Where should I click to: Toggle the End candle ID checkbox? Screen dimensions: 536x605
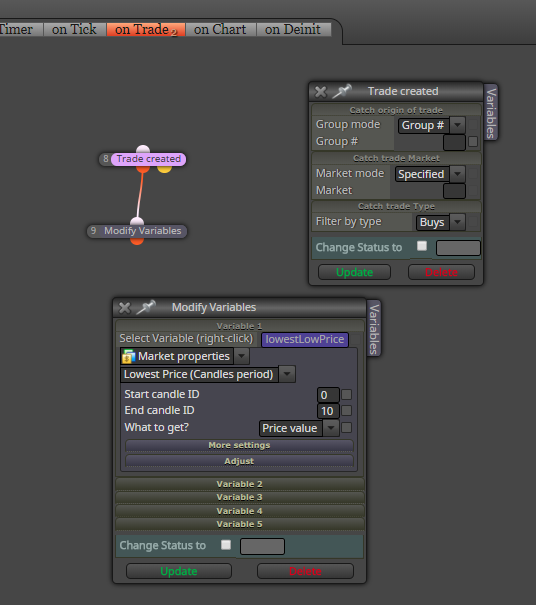(x=347, y=411)
